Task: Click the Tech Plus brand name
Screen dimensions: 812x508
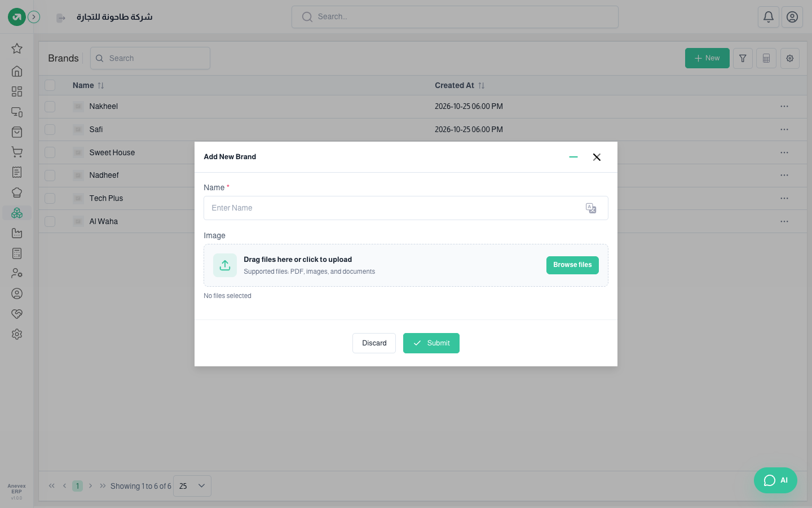Action: coord(106,198)
